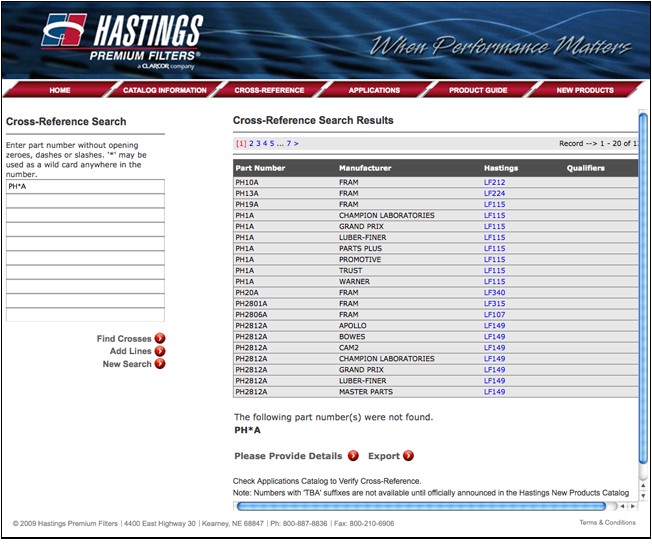Click the scroll-up arrow of results pane
Screen dimensions: 652x555
click(x=643, y=485)
